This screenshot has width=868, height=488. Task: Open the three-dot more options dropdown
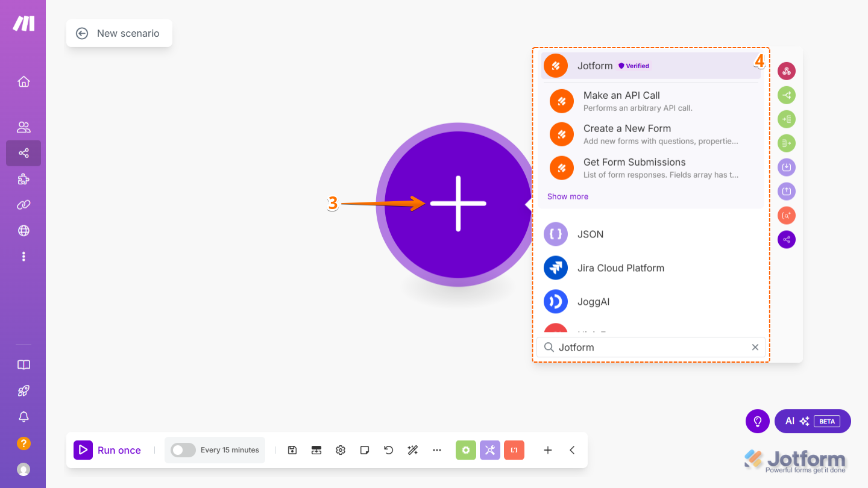tap(436, 449)
